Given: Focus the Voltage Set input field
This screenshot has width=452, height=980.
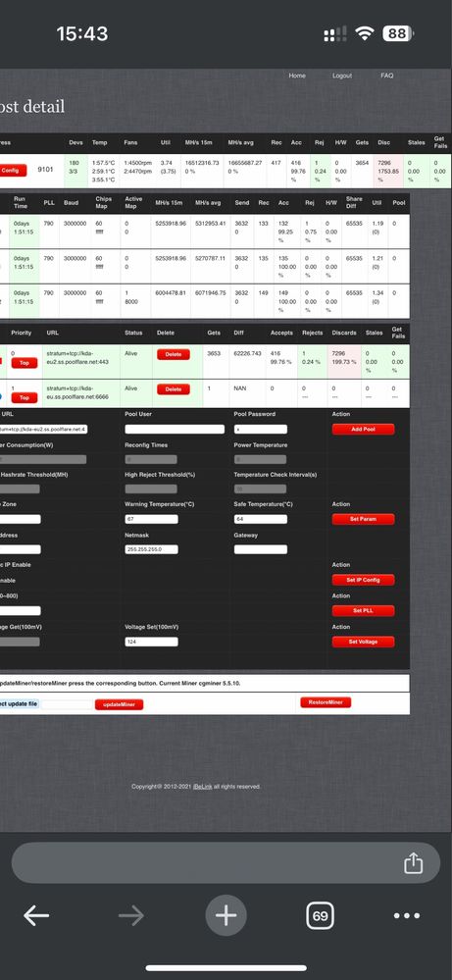Looking at the screenshot, I should (x=151, y=642).
